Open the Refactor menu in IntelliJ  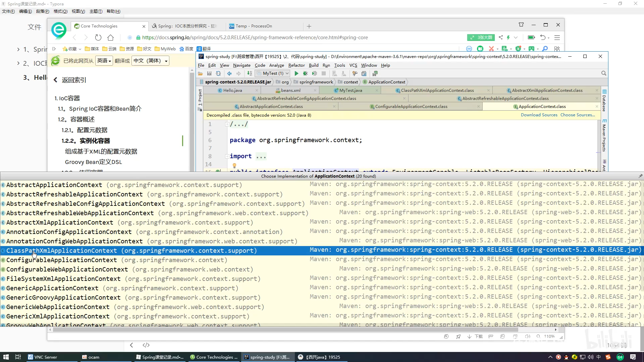(x=297, y=65)
